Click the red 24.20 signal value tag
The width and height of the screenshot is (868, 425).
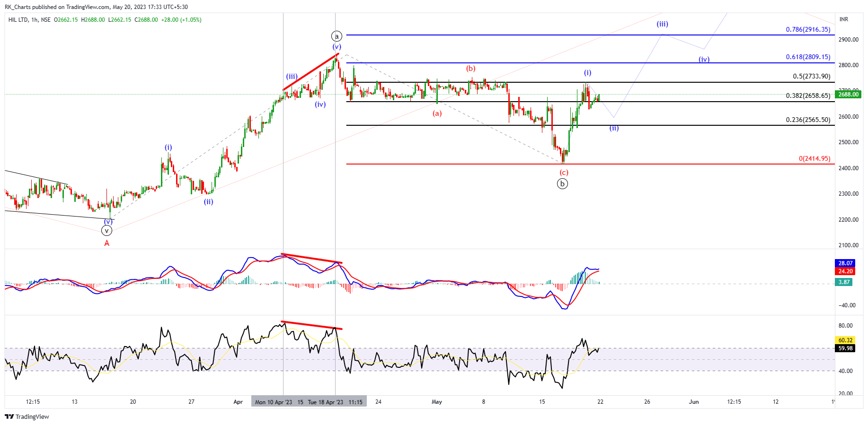click(x=845, y=271)
